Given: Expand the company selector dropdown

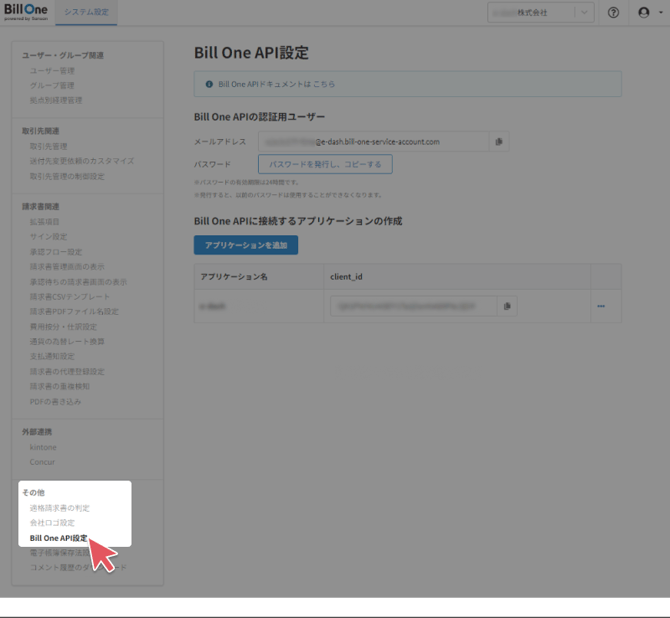Looking at the screenshot, I should 585,12.
